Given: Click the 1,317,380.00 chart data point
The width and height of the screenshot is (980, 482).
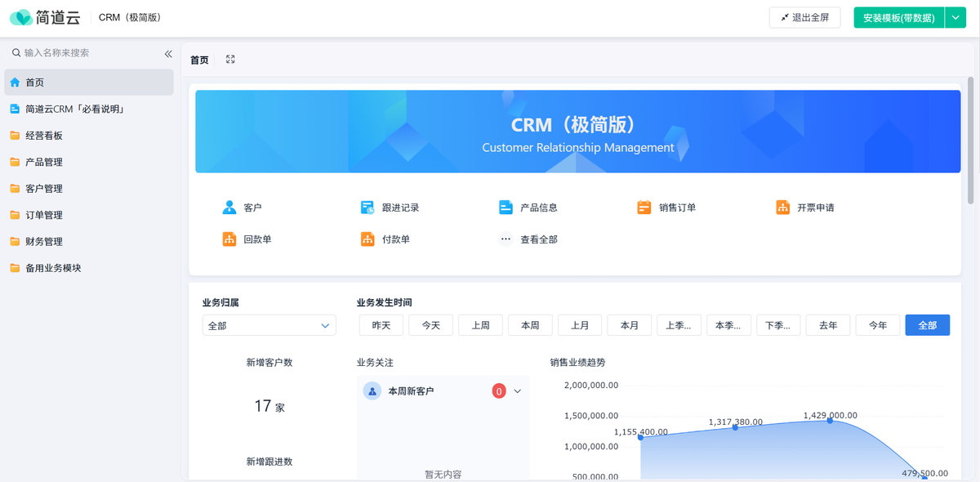Looking at the screenshot, I should point(735,427).
